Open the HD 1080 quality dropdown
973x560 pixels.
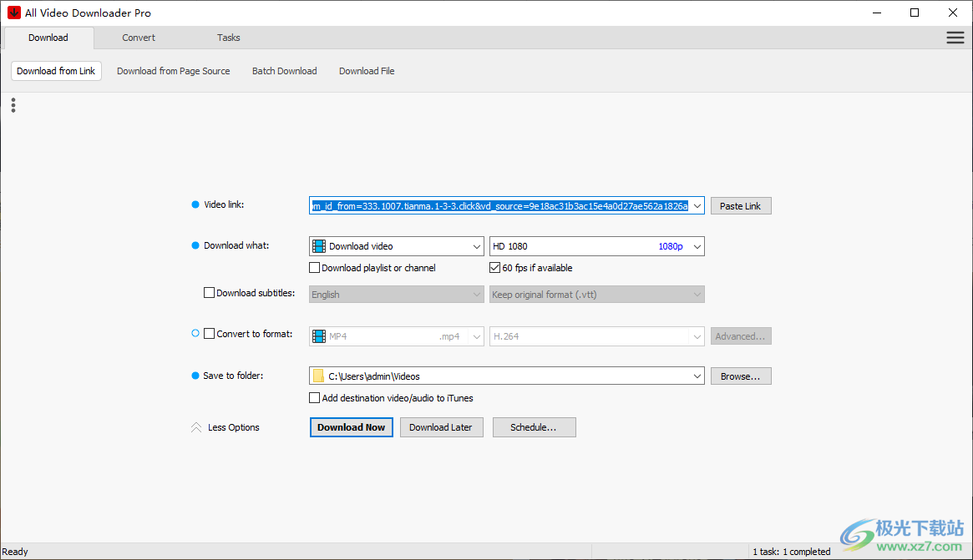[x=697, y=245]
